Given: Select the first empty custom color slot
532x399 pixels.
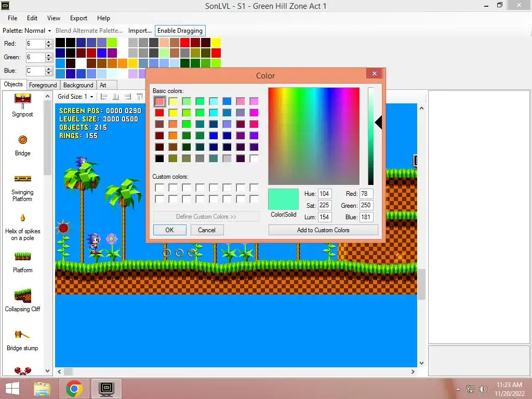Looking at the screenshot, I should coord(159,188).
